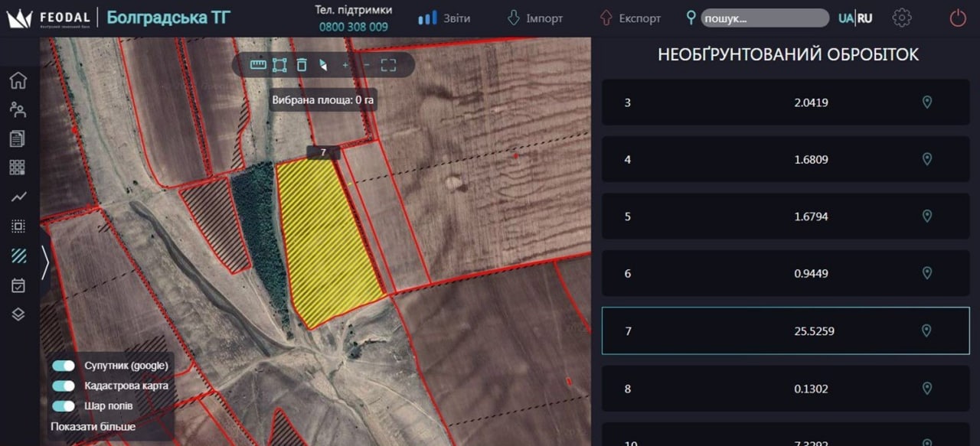Toggle the Супутник (google) layer
The width and height of the screenshot is (980, 446).
pos(64,366)
